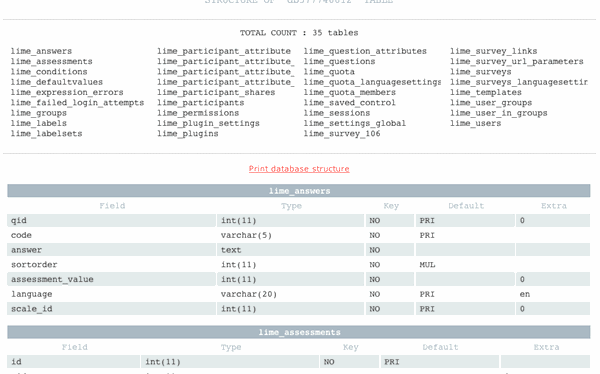The width and height of the screenshot is (600, 374).
Task: Click the MUL value in sortorder row
Action: click(x=427, y=265)
